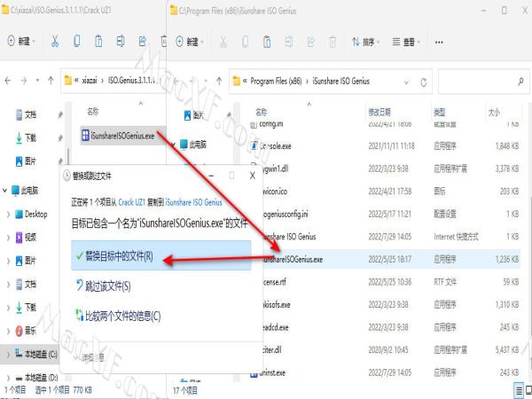Sort by Type column header
Viewport: 532px width, 399px height.
click(x=440, y=113)
